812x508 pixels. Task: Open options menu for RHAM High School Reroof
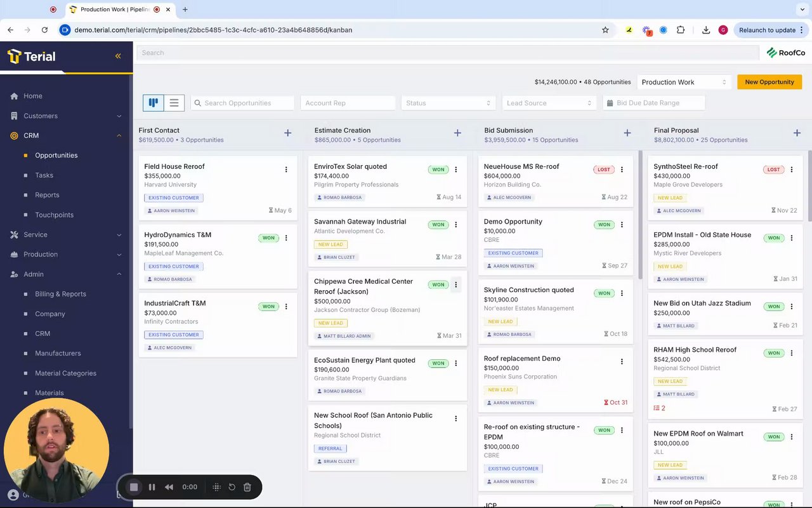(x=792, y=353)
